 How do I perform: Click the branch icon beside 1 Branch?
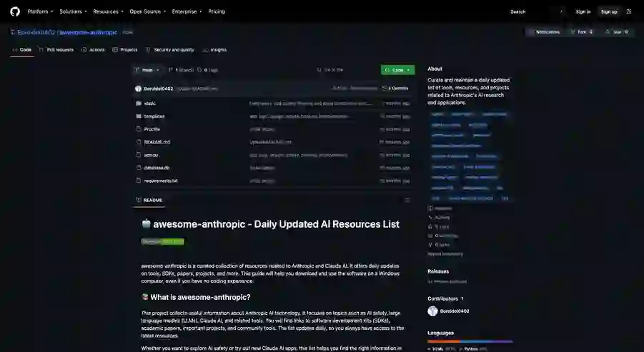pyautogui.click(x=170, y=70)
